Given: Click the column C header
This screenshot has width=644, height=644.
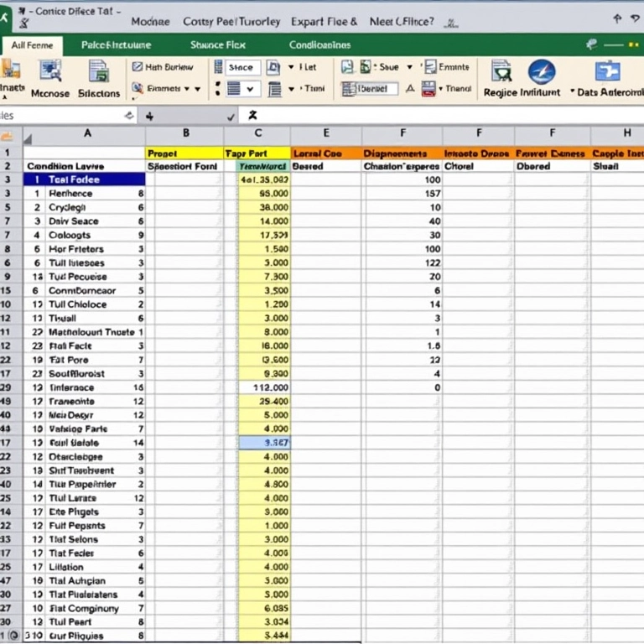Looking at the screenshot, I should 257,133.
